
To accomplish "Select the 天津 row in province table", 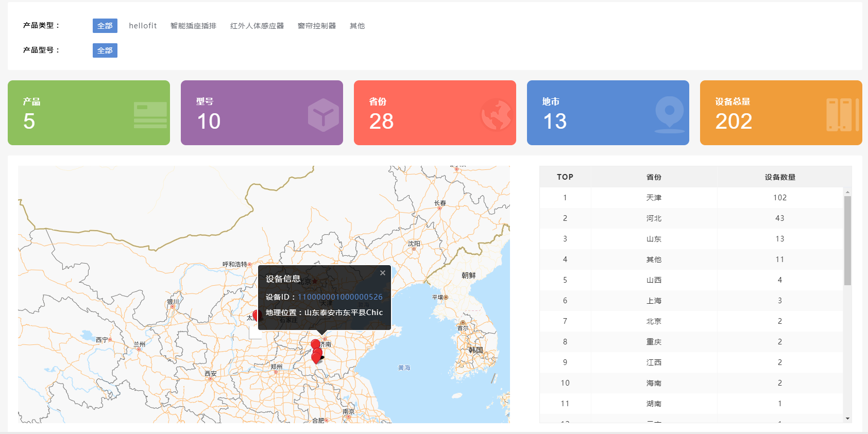I will pos(691,198).
